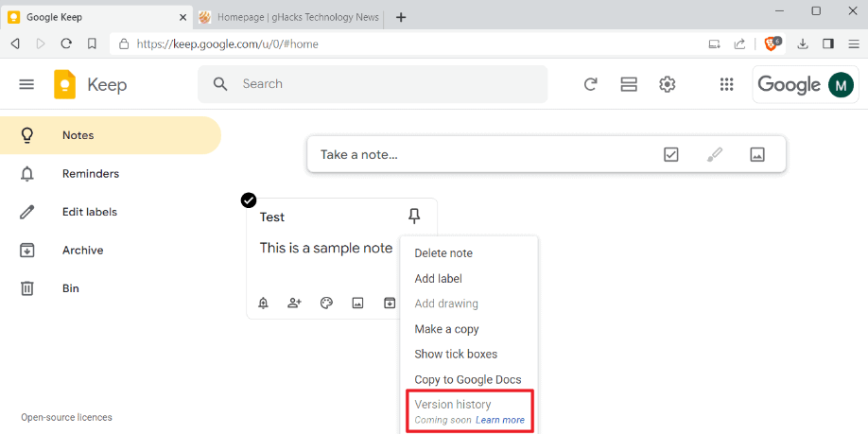Toggle the browser sidebar panel
The height and width of the screenshot is (434, 868).
(828, 43)
